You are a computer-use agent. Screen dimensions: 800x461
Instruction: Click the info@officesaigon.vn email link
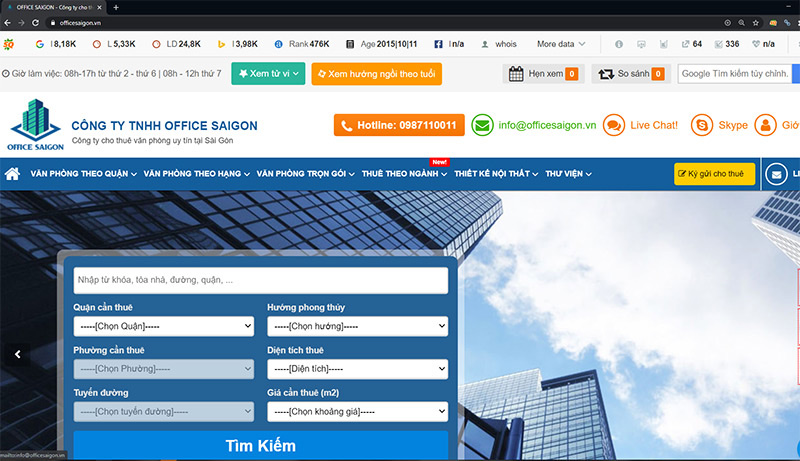click(x=547, y=125)
